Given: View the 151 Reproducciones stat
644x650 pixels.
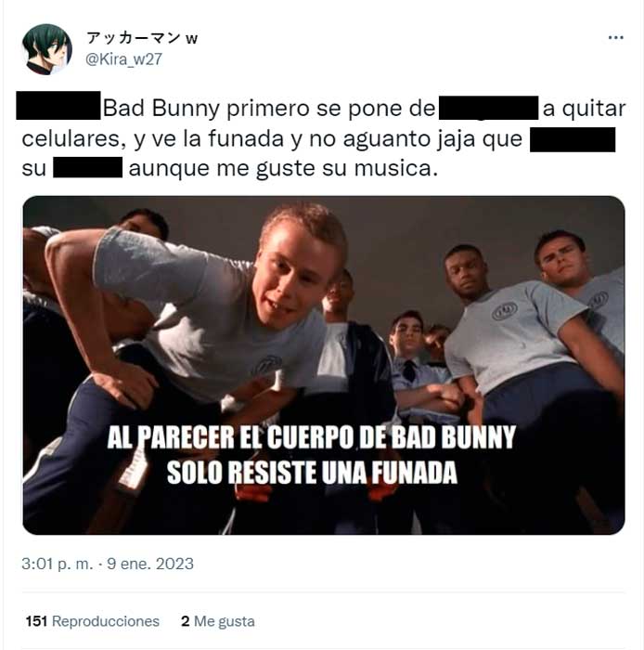Looking at the screenshot, I should pyautogui.click(x=93, y=621).
